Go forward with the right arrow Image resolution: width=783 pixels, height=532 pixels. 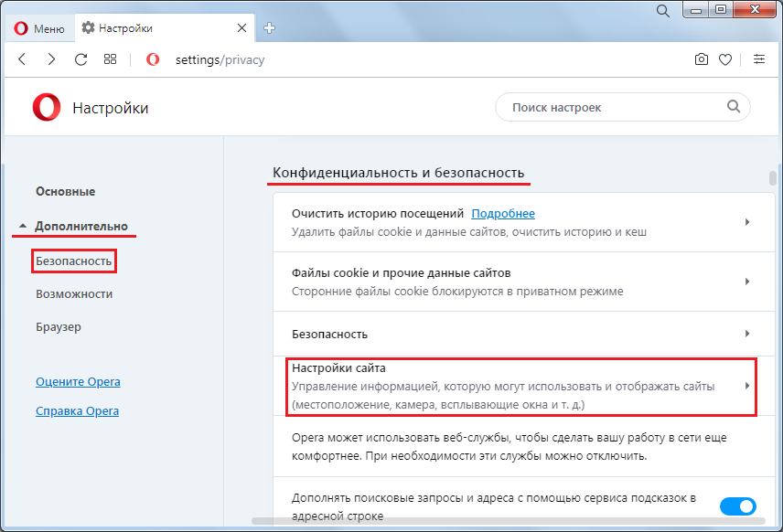51,59
